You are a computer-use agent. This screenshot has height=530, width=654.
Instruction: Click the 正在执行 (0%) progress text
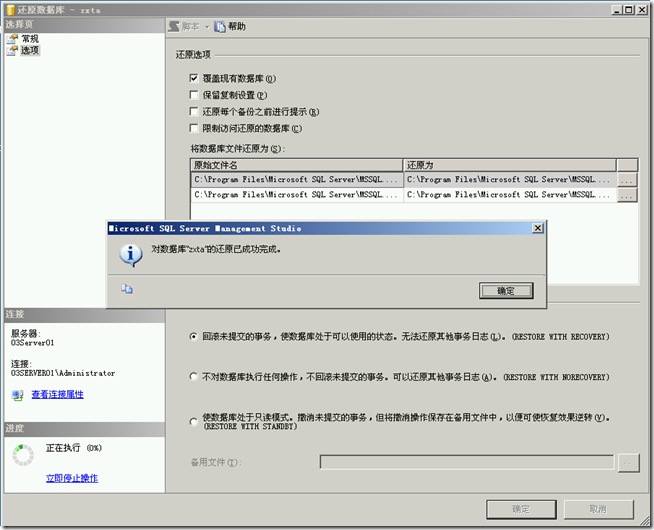(74, 448)
